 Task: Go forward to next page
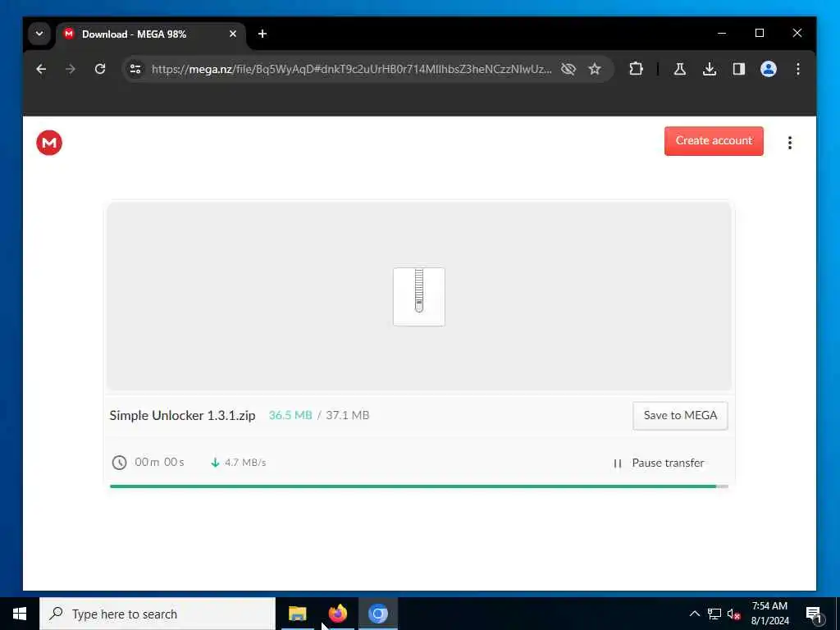point(71,69)
